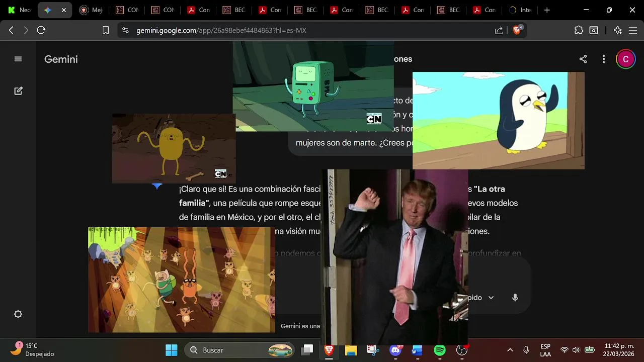Open Windows Start menu

pyautogui.click(x=172, y=350)
